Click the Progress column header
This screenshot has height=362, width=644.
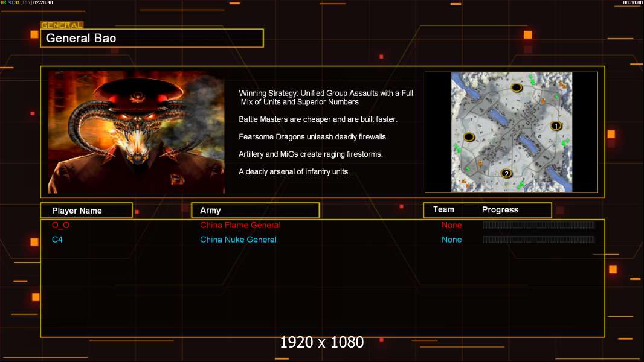(x=500, y=210)
